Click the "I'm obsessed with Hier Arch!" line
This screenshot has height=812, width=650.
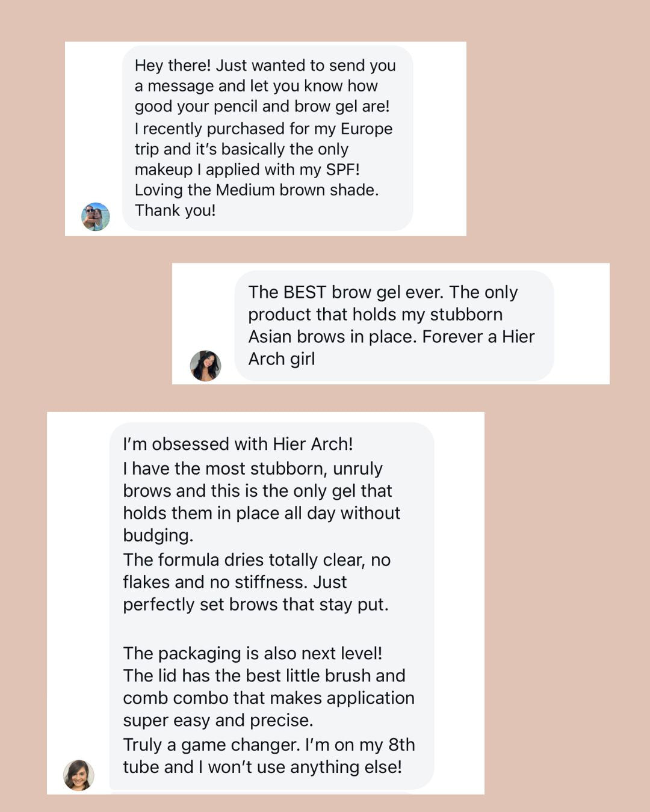(x=238, y=444)
